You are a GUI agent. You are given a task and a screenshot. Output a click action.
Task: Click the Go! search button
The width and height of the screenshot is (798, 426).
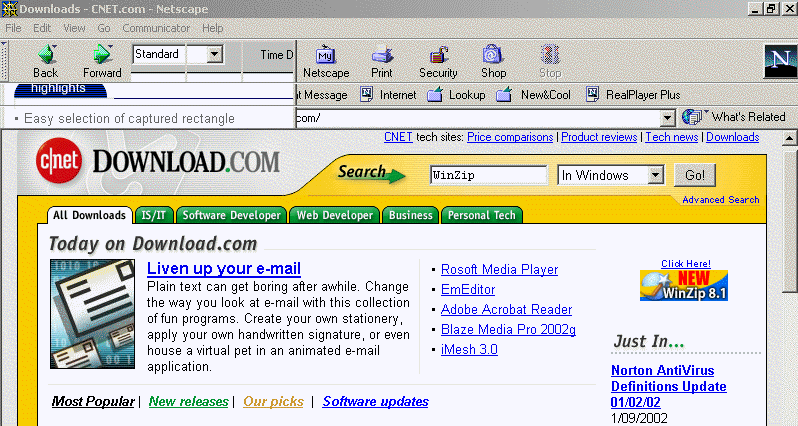695,175
